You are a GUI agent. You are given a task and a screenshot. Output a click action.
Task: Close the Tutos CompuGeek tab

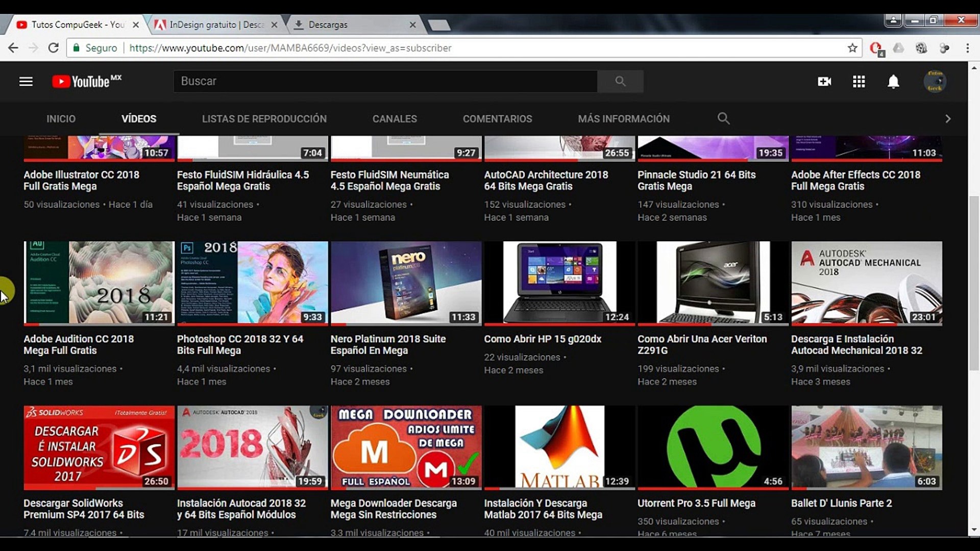tap(136, 24)
